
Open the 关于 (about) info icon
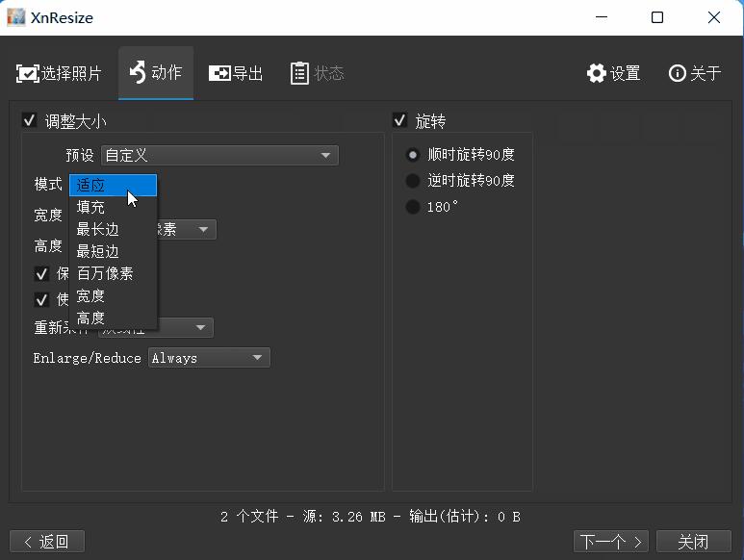coord(678,73)
